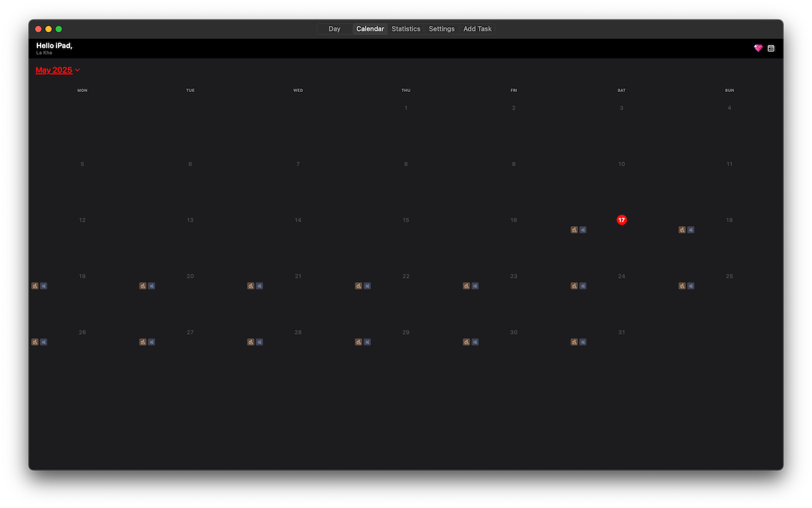
Task: Select the brown task icon on May 27
Action: [143, 342]
